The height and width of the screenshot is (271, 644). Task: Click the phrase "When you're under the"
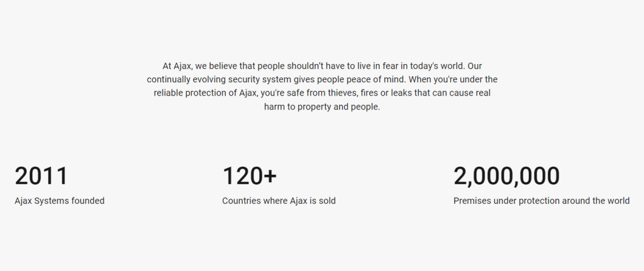453,79
